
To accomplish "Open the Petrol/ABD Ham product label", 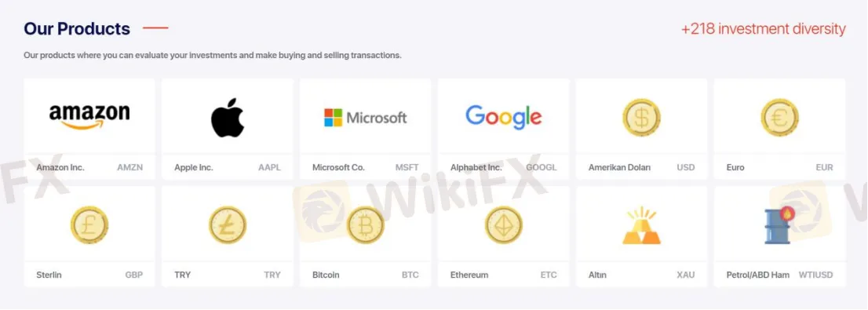I will (758, 275).
